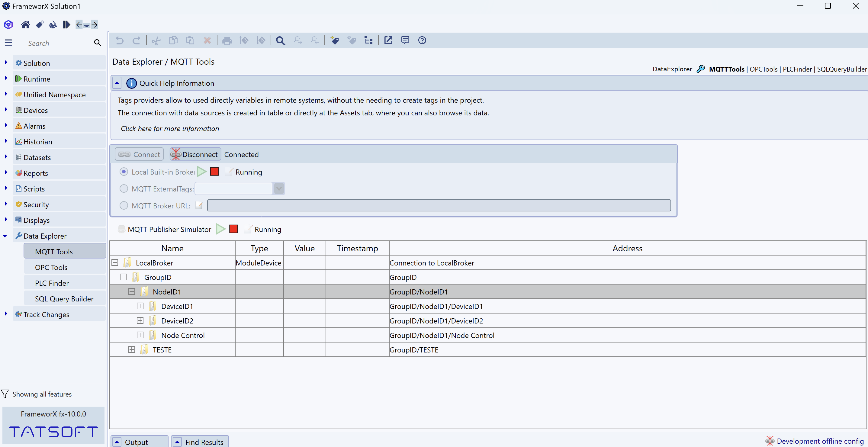Expand the DeviceID1 tree node
Screen dimensions: 868x447
(140, 306)
